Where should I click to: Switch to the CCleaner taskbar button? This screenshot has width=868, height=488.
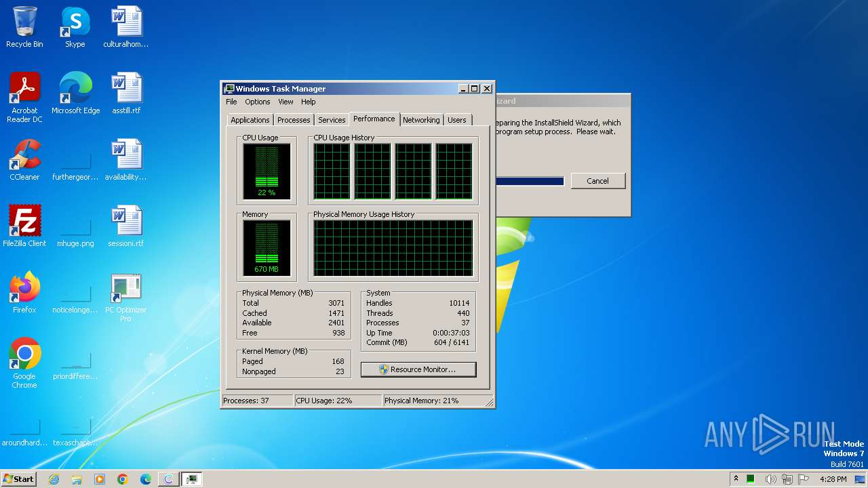[169, 479]
